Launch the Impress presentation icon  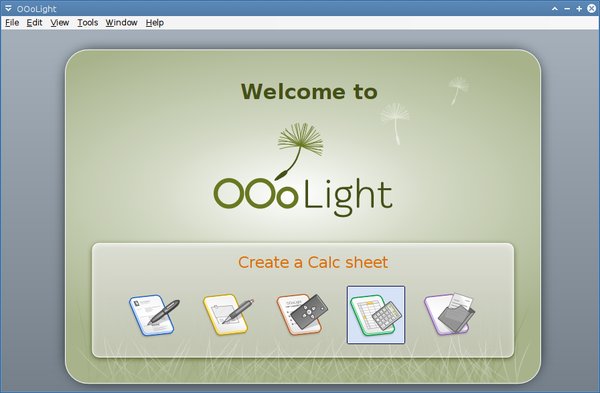(x=302, y=315)
